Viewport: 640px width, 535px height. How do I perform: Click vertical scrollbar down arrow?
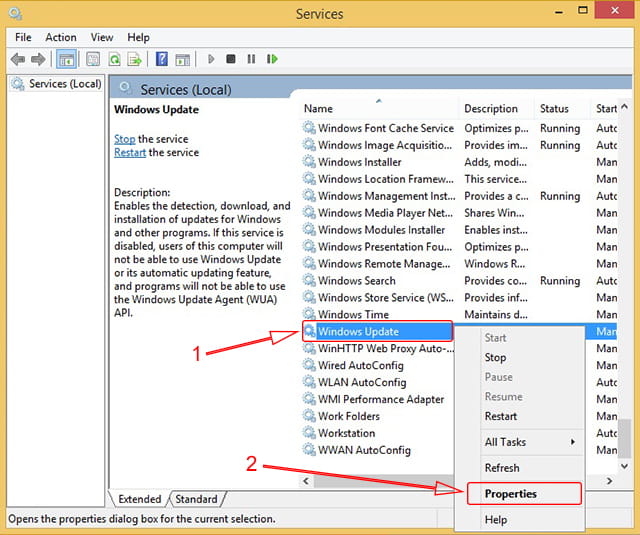[x=624, y=466]
